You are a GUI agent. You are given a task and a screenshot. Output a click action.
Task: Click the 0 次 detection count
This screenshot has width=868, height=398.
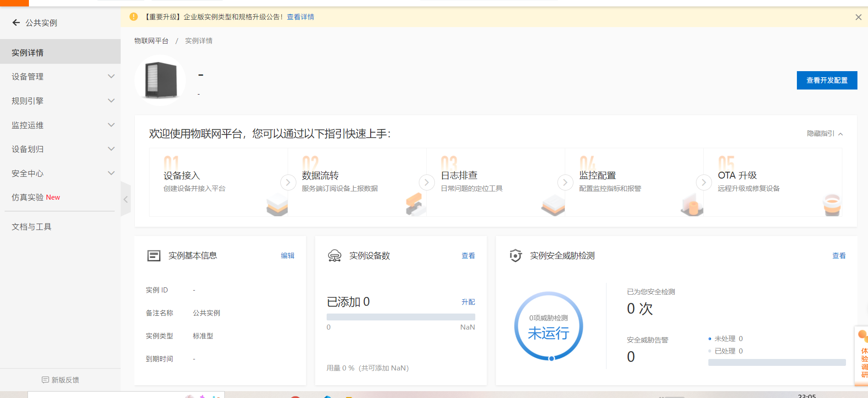pyautogui.click(x=640, y=308)
